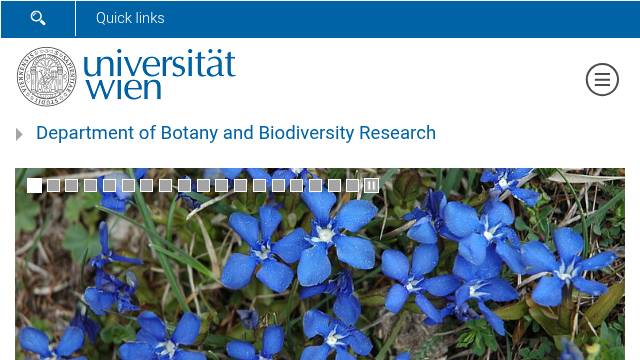Click the universität wien wordmark

click(160, 74)
